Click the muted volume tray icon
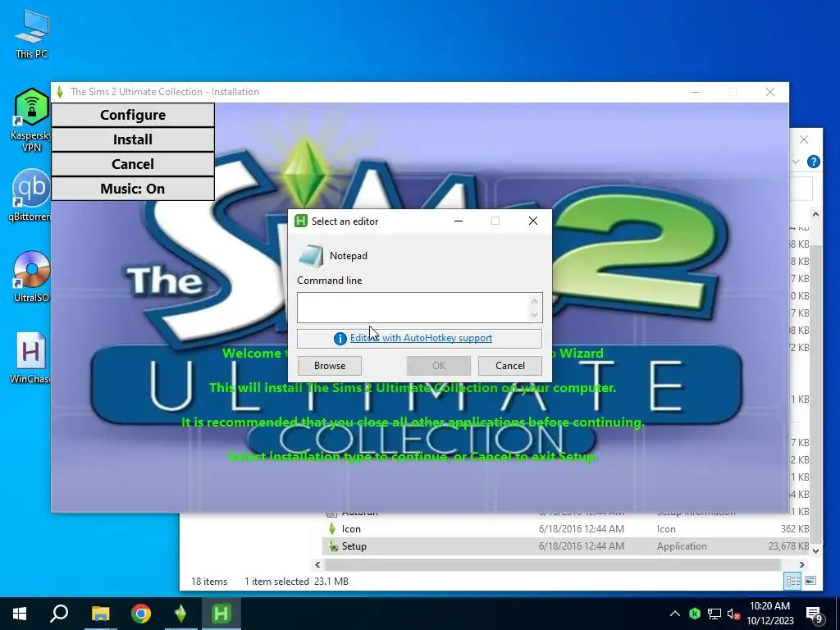 [734, 614]
